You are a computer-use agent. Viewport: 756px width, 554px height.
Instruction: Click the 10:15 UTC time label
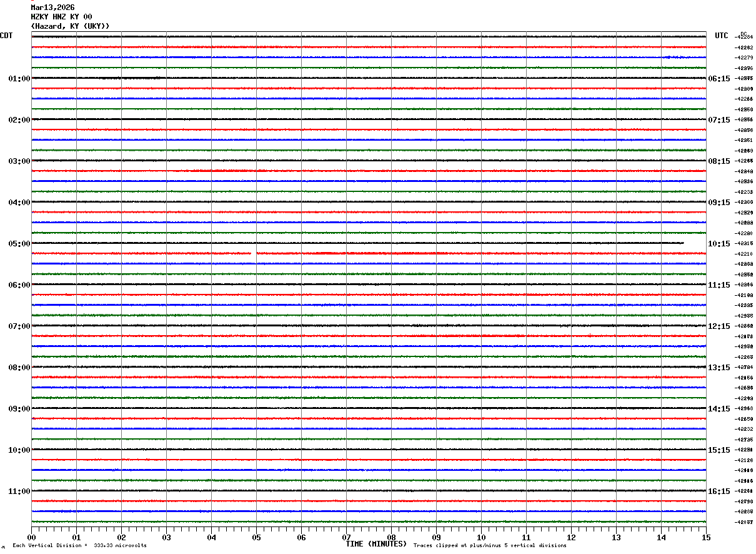click(719, 244)
